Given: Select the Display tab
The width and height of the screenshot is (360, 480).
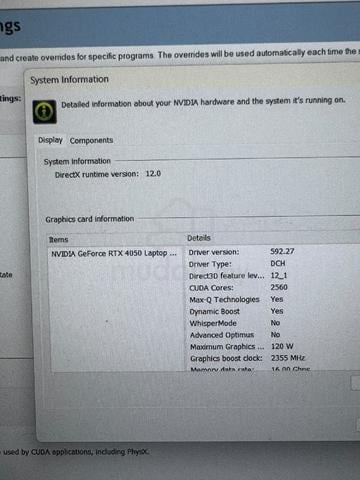Looking at the screenshot, I should [50, 140].
